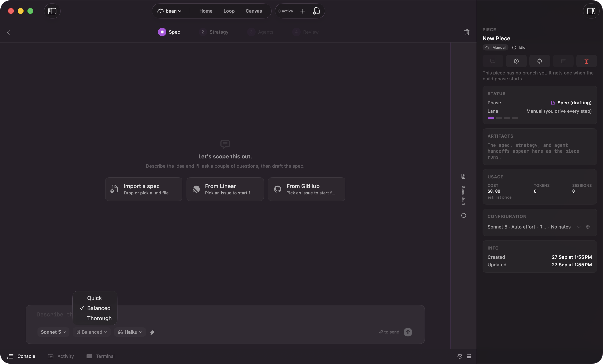Click the bean project arc icon

coord(160,11)
